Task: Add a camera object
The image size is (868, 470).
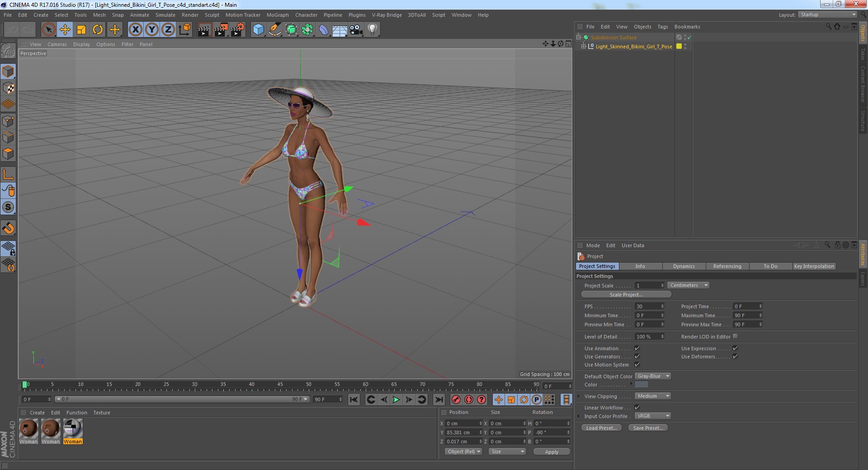Action: pos(356,30)
